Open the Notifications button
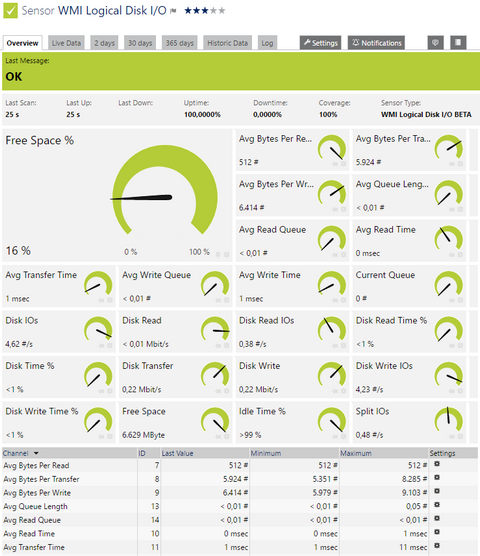The width and height of the screenshot is (480, 556). (x=376, y=43)
